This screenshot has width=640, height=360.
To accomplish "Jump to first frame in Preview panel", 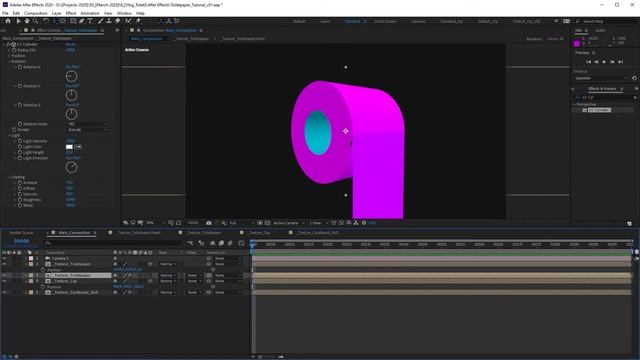I will tap(588, 62).
